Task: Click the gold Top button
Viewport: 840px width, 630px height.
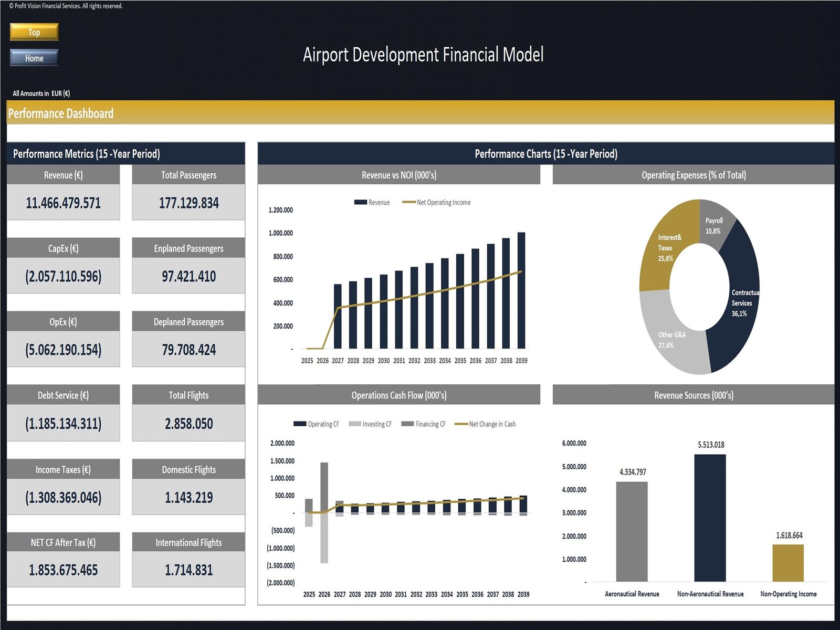Action: pos(34,32)
